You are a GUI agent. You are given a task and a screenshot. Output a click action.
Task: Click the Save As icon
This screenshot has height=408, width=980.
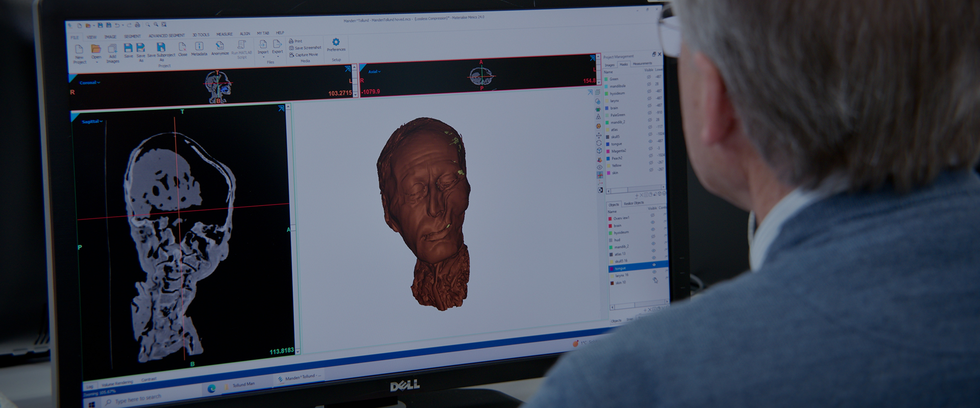141,48
